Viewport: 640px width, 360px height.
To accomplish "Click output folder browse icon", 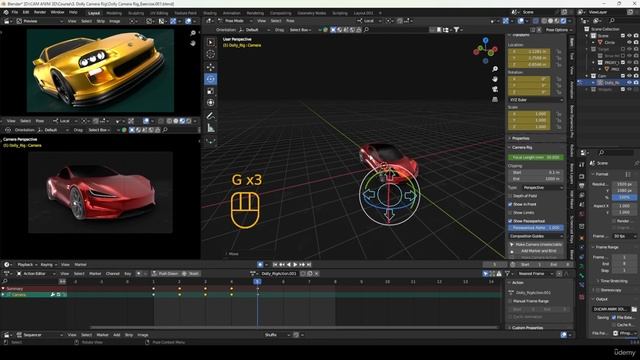I will point(634,309).
